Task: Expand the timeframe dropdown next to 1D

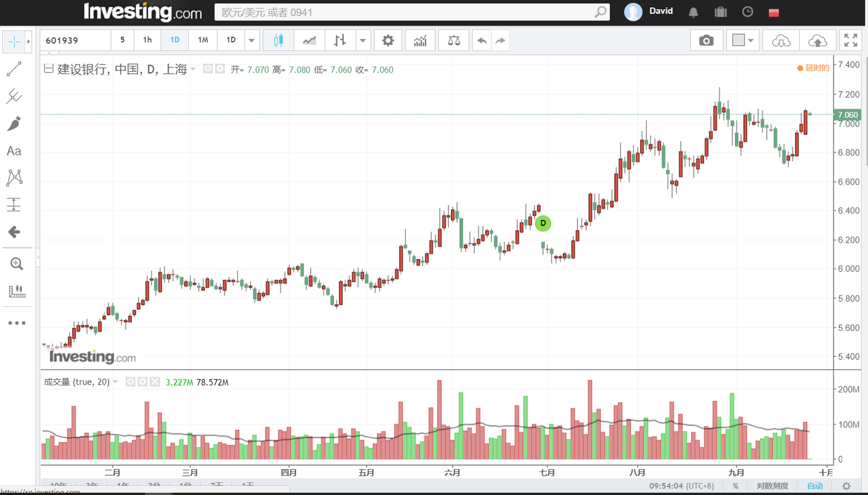Action: click(251, 40)
